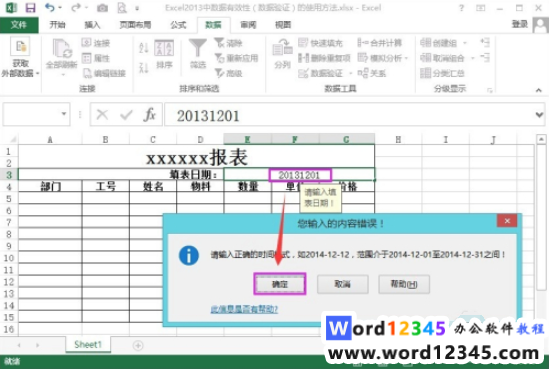Switch to the View (视图) tab
549x369 pixels.
click(x=283, y=25)
